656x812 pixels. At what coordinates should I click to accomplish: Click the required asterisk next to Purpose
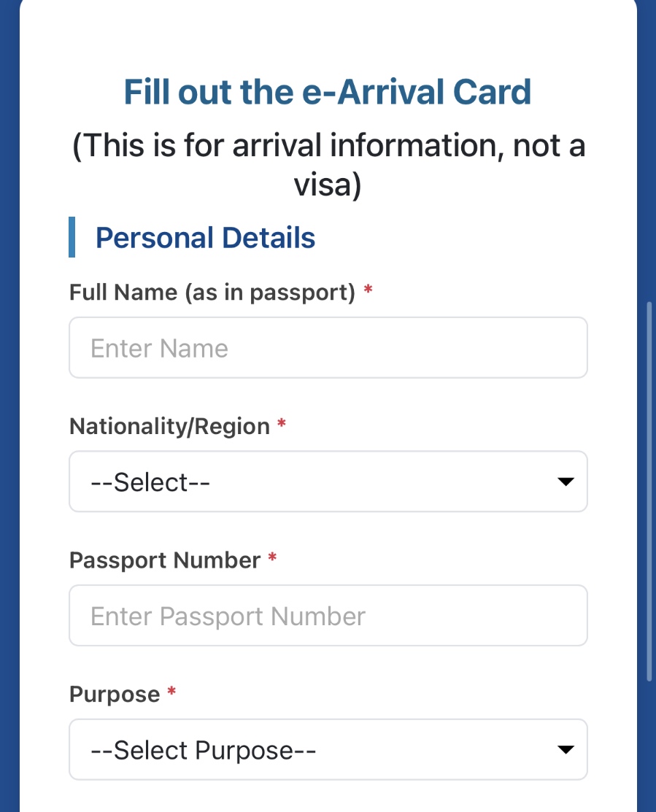point(171,693)
